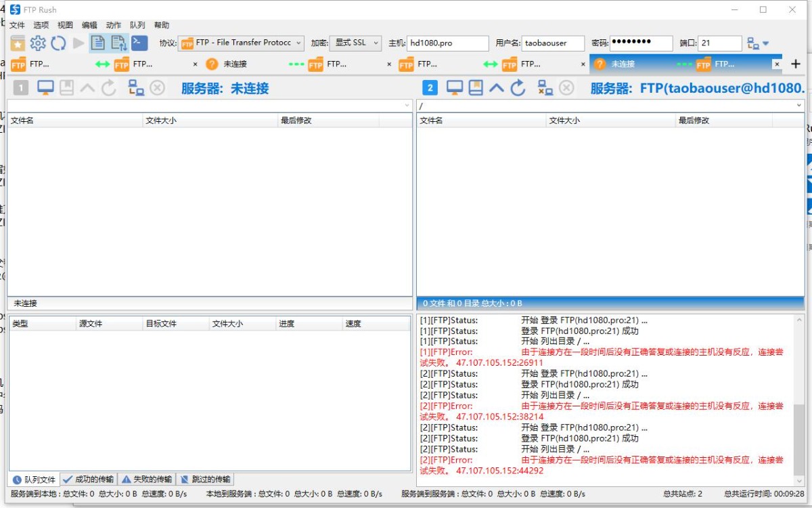Click the circular reconnect icon in main toolbar
Image resolution: width=812 pixels, height=508 pixels.
(x=58, y=43)
